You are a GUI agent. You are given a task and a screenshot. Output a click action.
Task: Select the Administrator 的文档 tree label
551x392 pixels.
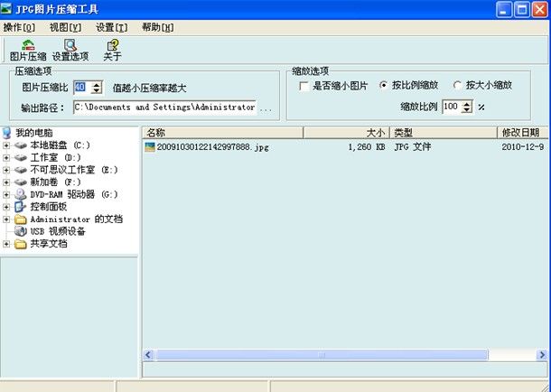click(76, 219)
